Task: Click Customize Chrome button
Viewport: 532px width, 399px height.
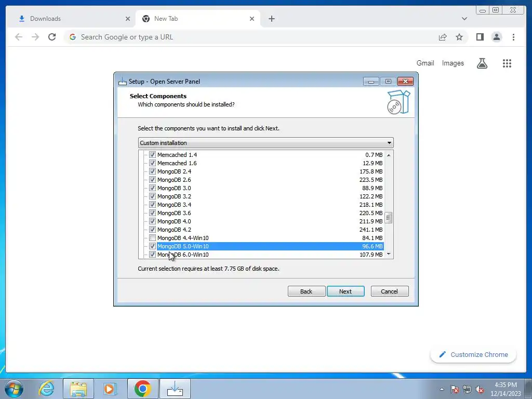Action: (473, 354)
